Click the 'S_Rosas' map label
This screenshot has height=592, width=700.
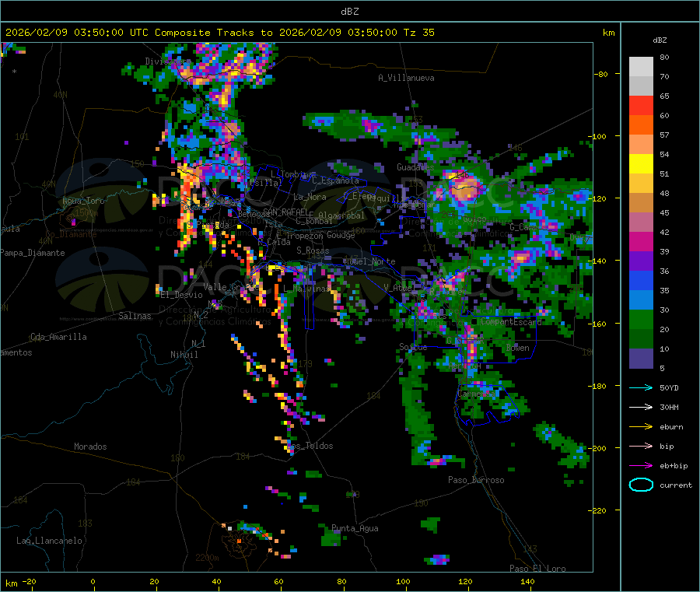313,250
